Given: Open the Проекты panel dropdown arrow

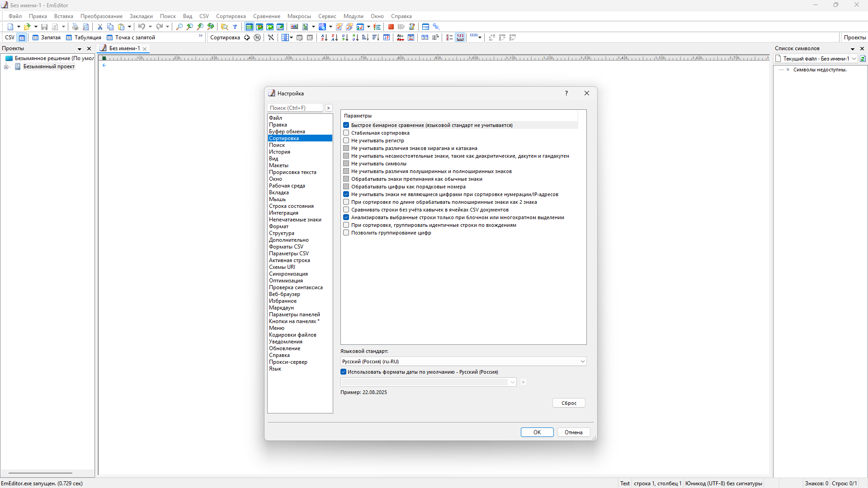Looking at the screenshot, I should pos(80,49).
